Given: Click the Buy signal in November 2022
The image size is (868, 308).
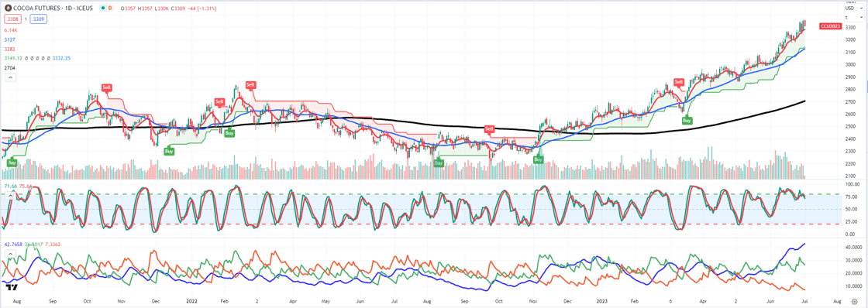Looking at the screenshot, I should pos(538,159).
